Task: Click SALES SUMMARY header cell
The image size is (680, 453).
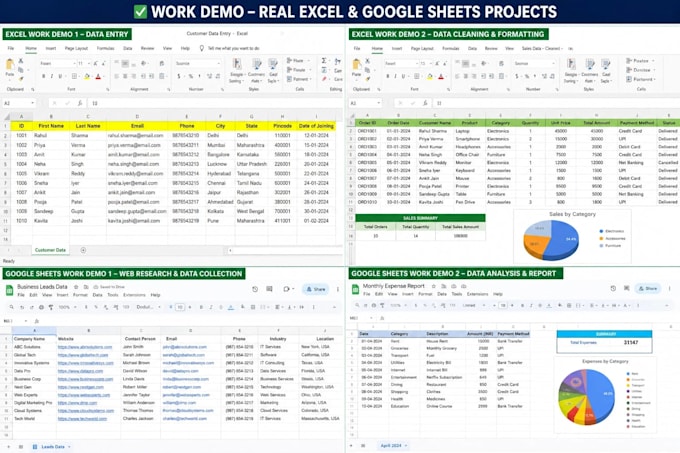Action: pos(420,218)
